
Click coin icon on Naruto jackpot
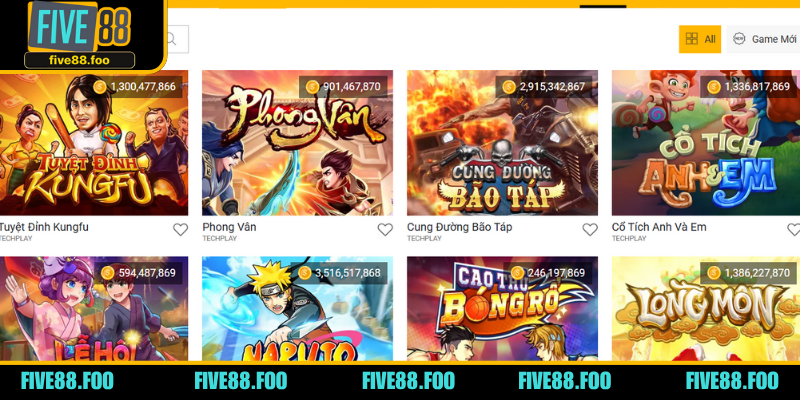[305, 273]
